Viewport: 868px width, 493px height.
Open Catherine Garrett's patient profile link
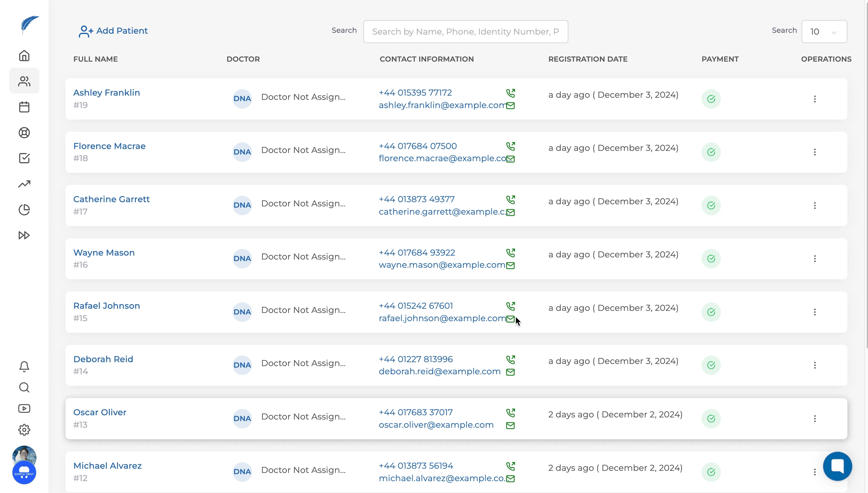[x=111, y=199]
